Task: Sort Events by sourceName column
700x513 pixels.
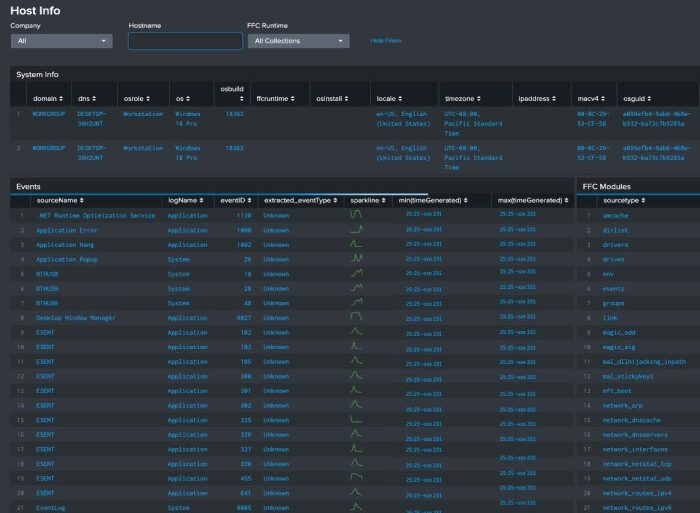Action: point(60,200)
